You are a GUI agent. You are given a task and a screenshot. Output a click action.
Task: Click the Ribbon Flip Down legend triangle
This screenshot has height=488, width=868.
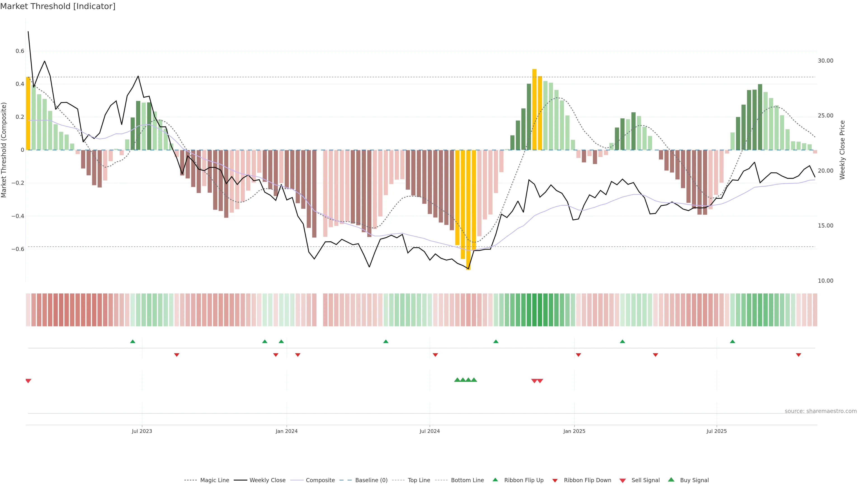point(555,480)
